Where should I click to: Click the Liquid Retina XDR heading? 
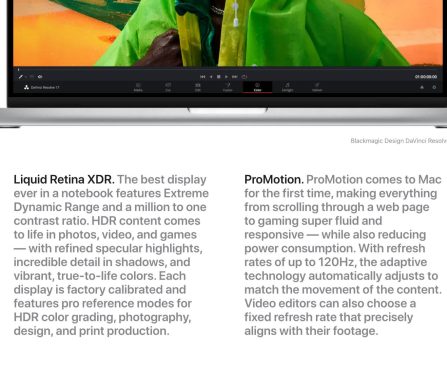[64, 179]
